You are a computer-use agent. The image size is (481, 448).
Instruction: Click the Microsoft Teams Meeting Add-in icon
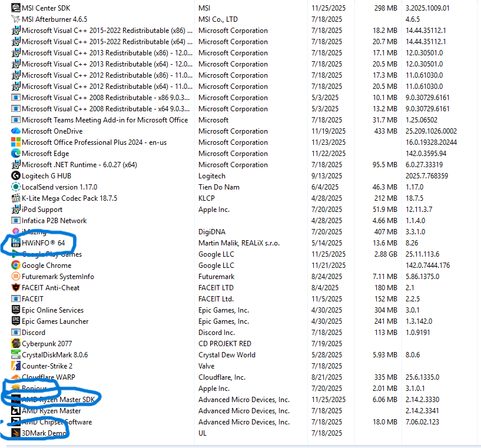[16, 120]
